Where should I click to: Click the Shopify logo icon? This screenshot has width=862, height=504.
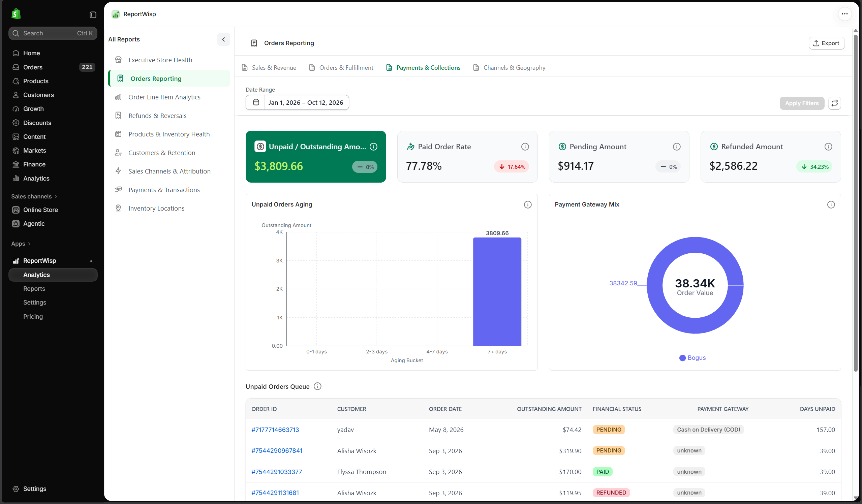click(16, 14)
